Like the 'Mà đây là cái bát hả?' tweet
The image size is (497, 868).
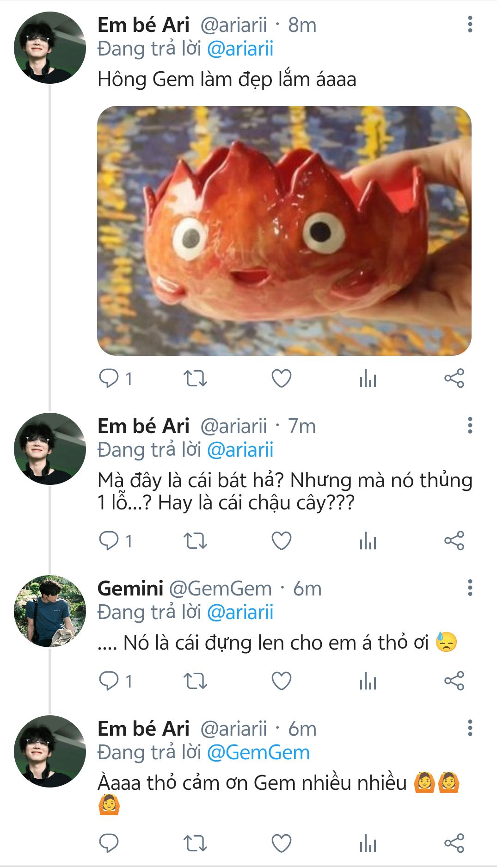coord(281,541)
